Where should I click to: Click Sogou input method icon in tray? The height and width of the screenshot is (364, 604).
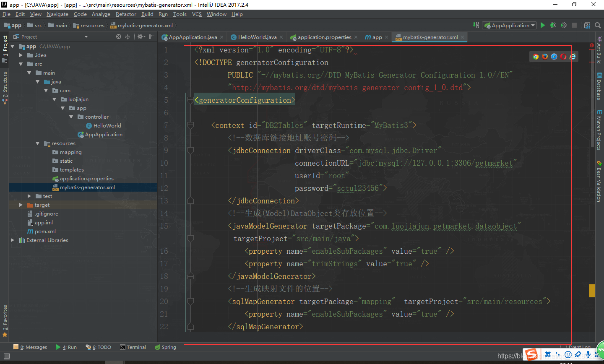532,355
